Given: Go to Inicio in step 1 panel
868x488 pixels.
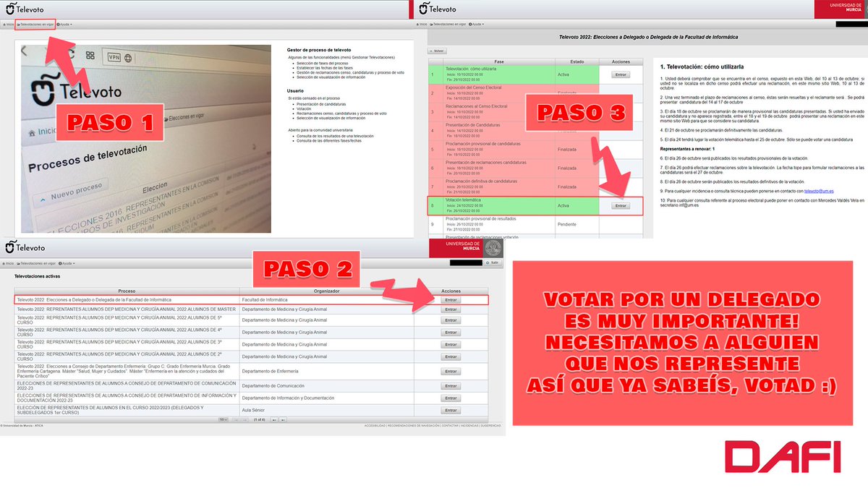Looking at the screenshot, I should [x=9, y=24].
